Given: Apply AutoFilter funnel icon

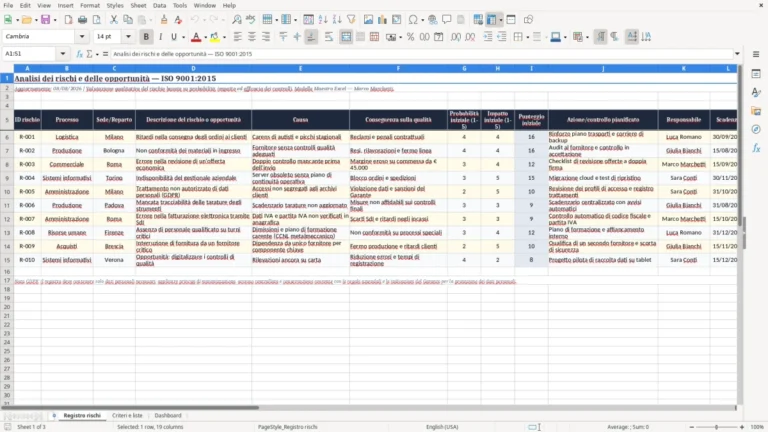Looking at the screenshot, I should point(351,20).
